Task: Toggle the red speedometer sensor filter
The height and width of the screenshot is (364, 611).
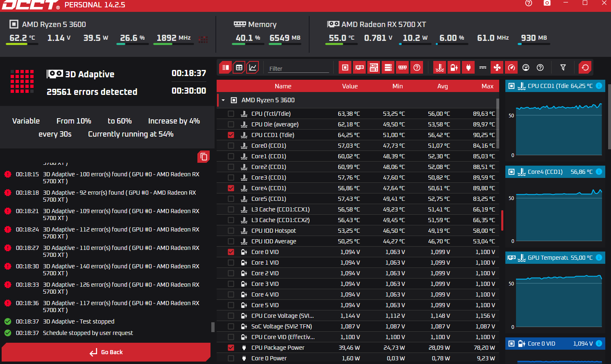Action: tap(511, 67)
